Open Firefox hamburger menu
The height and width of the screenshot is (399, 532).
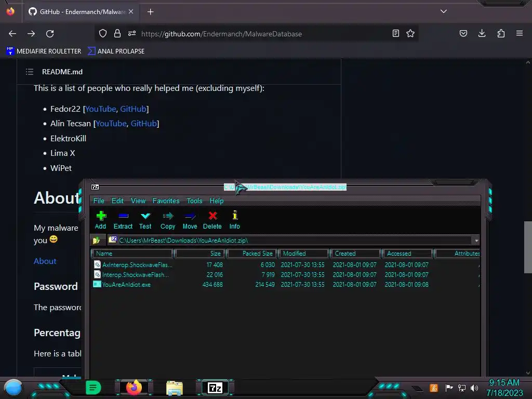coord(520,33)
